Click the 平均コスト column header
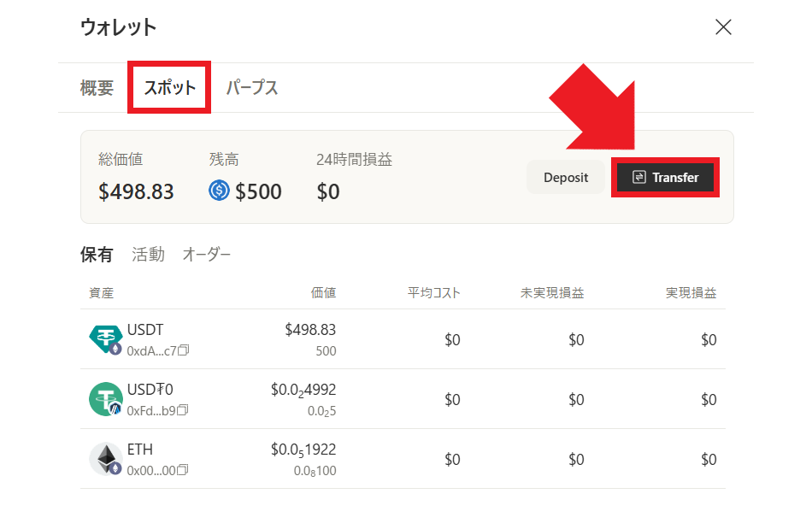The width and height of the screenshot is (812, 529). click(433, 293)
